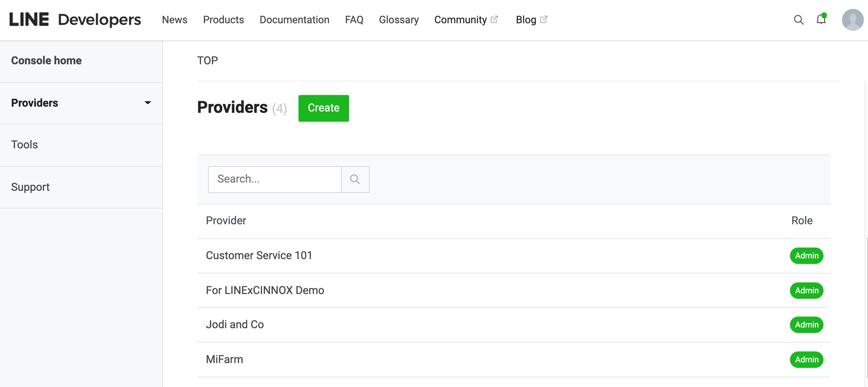Open the user profile avatar

tap(853, 20)
